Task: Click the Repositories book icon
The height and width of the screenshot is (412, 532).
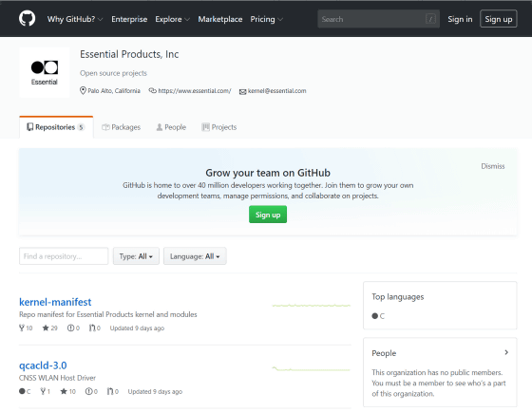Action: pos(29,127)
